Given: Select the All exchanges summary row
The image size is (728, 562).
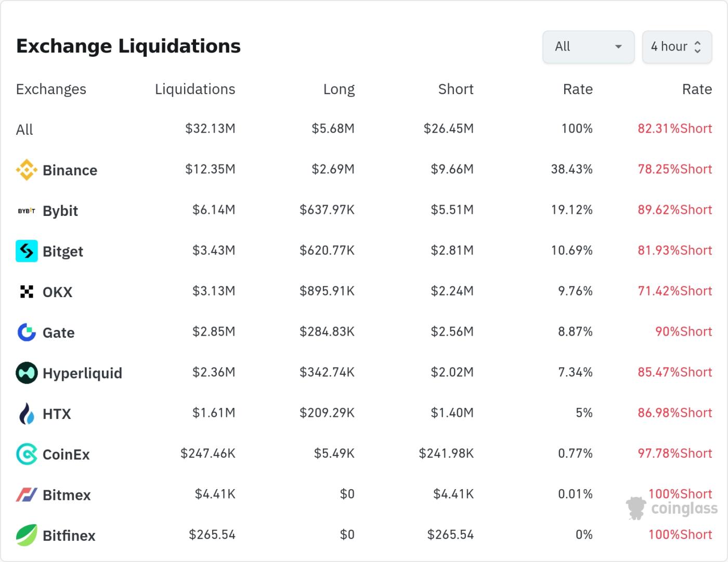Looking at the screenshot, I should [x=24, y=130].
